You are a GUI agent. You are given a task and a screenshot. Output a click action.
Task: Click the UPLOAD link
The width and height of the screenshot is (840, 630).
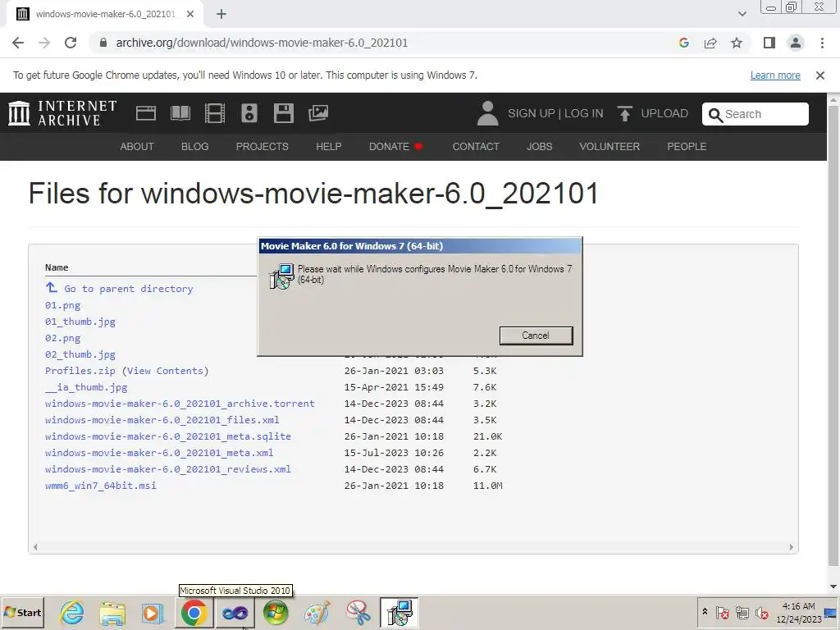click(664, 113)
